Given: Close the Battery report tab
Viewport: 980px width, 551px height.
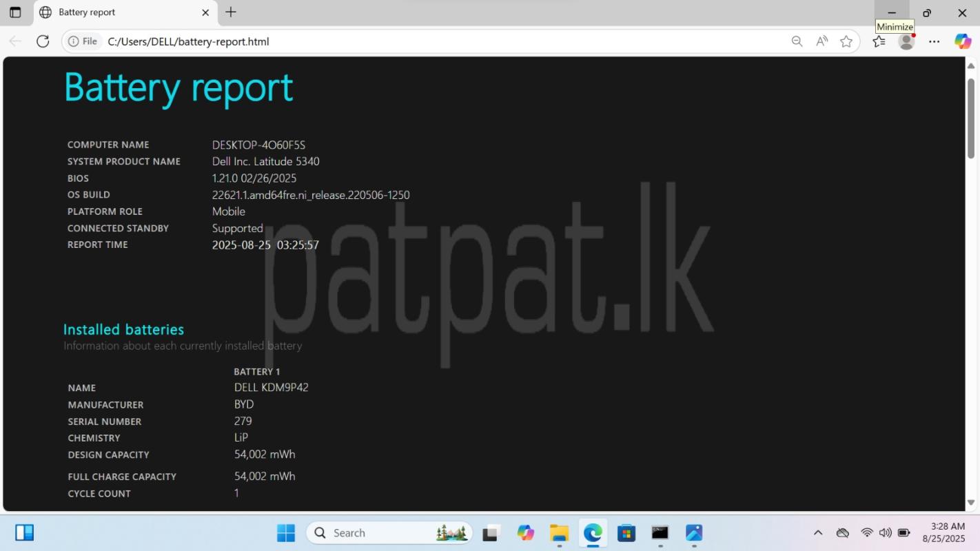Looking at the screenshot, I should point(205,12).
